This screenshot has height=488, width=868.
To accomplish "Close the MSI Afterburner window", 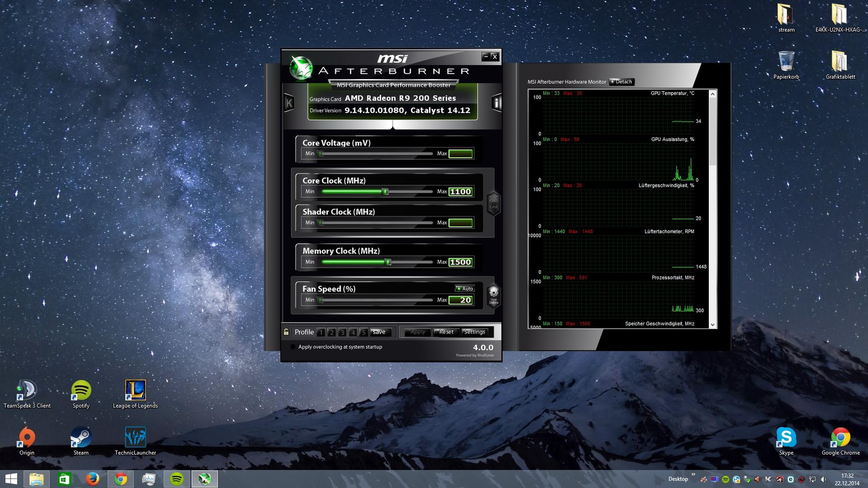I will click(495, 57).
